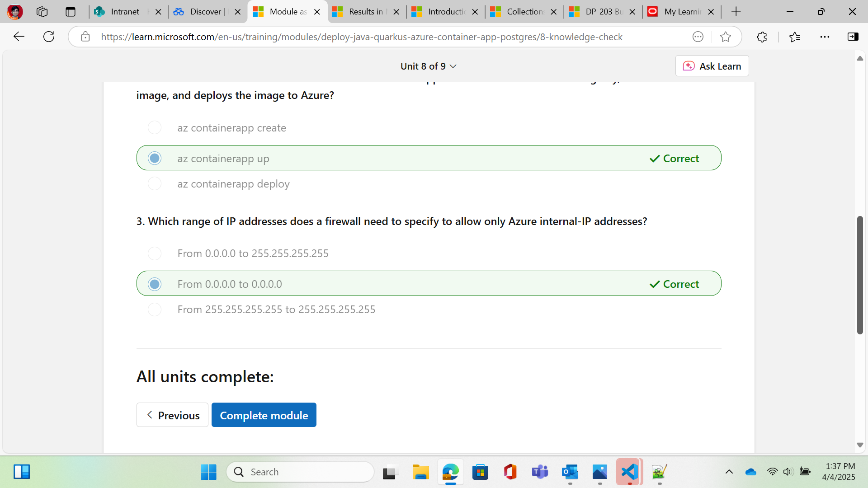The image size is (868, 488).
Task: Launch Visual Studio Code from the taskbar
Action: point(628,471)
